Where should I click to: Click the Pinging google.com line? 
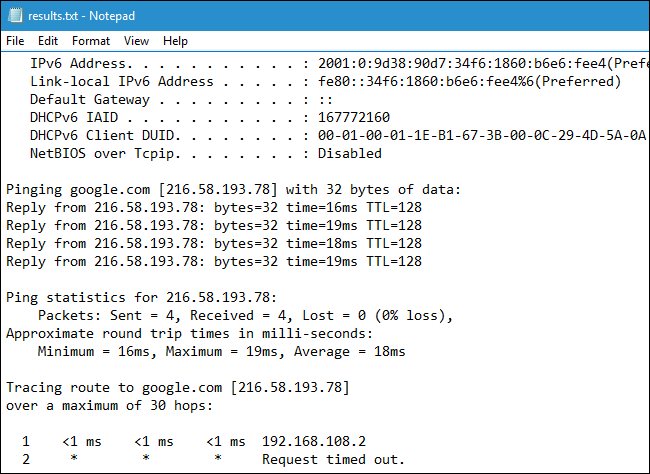pos(233,189)
